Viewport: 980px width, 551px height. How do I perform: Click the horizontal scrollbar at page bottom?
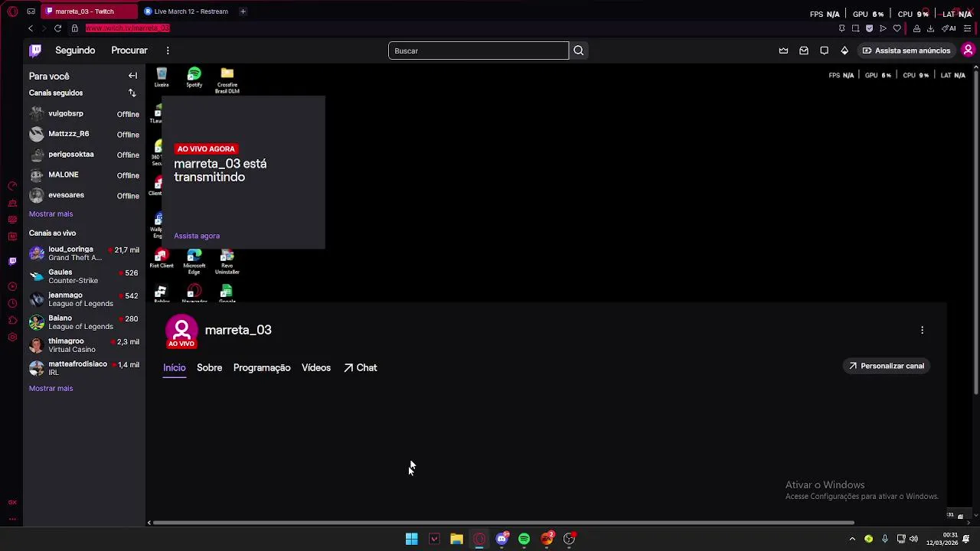(x=504, y=523)
